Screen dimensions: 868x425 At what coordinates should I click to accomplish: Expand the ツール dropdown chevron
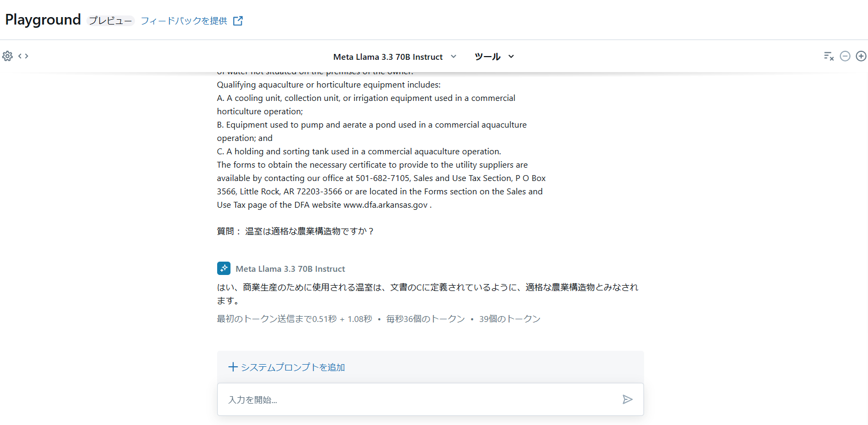[511, 57]
